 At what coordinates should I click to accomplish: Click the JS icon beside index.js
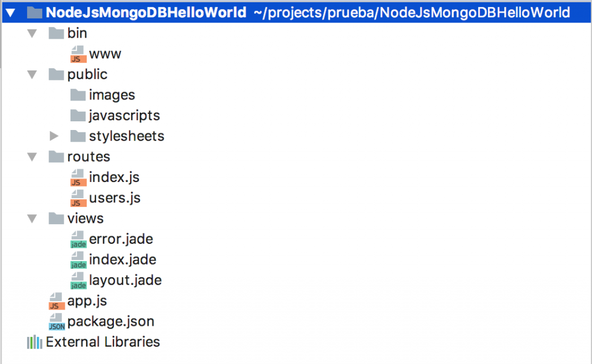coord(78,177)
